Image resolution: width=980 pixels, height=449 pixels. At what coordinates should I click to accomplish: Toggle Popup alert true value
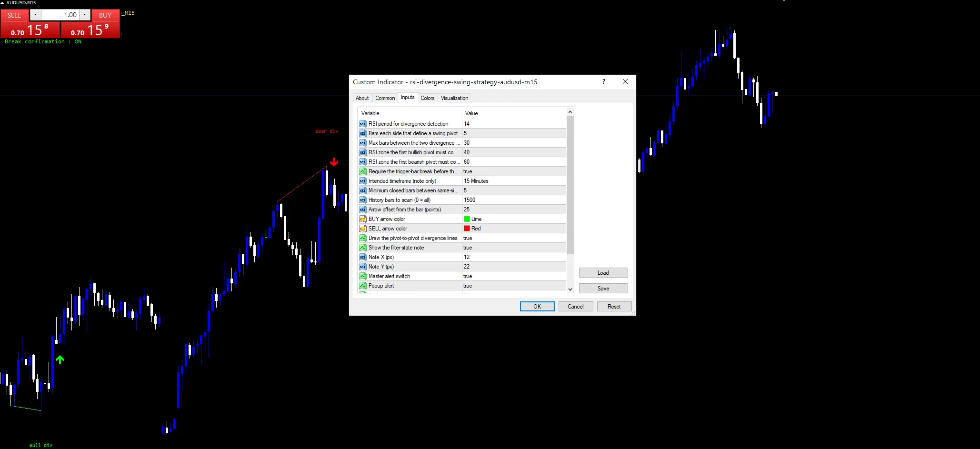click(x=514, y=286)
